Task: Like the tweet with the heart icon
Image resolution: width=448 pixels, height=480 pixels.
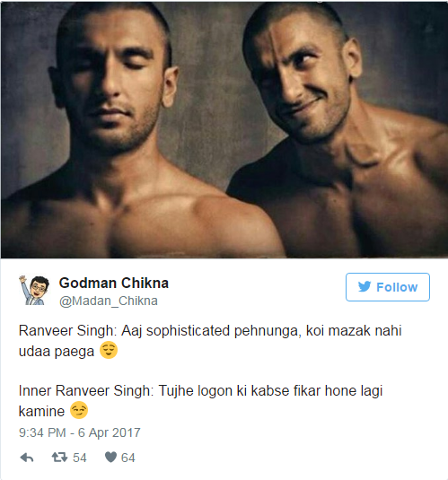Action: coord(110,458)
